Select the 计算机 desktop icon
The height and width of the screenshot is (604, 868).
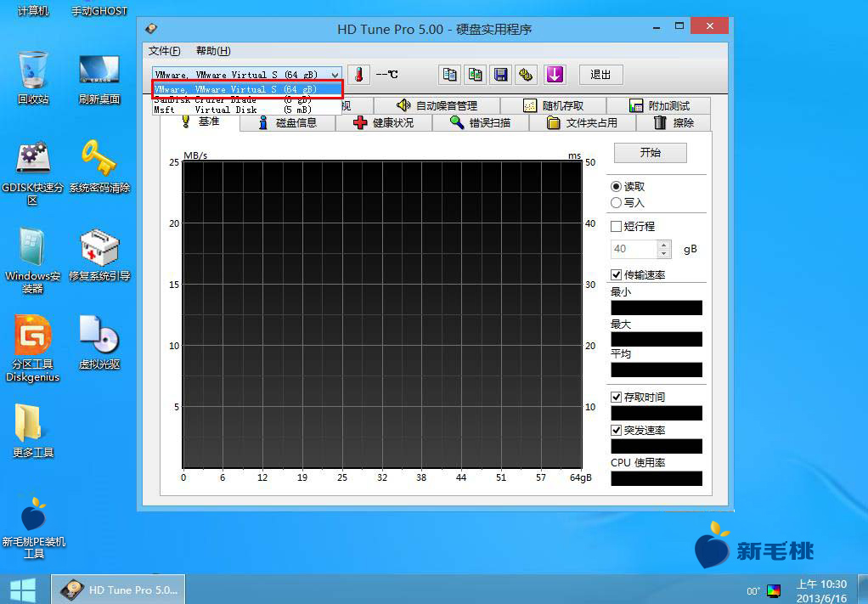(32, 10)
